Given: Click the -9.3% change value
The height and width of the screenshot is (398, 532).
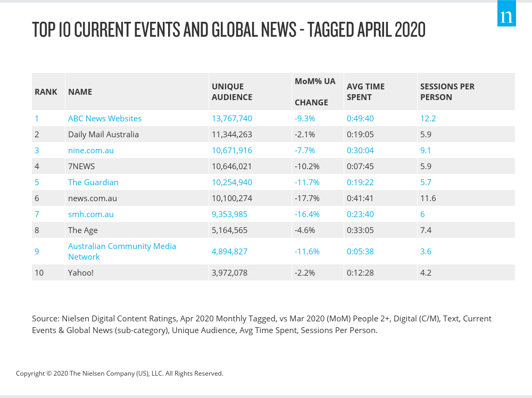Looking at the screenshot, I should point(305,119).
